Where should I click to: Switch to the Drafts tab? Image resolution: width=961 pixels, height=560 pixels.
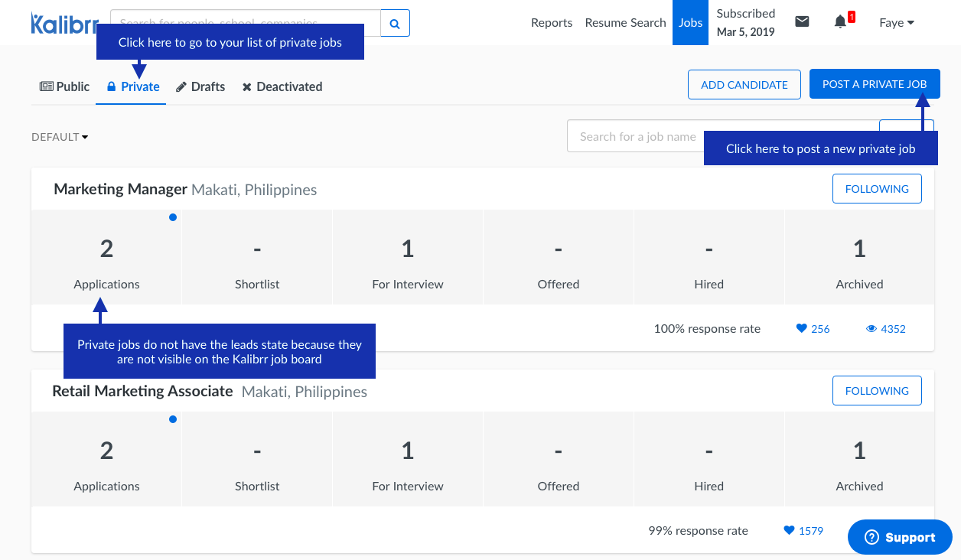[x=200, y=87]
